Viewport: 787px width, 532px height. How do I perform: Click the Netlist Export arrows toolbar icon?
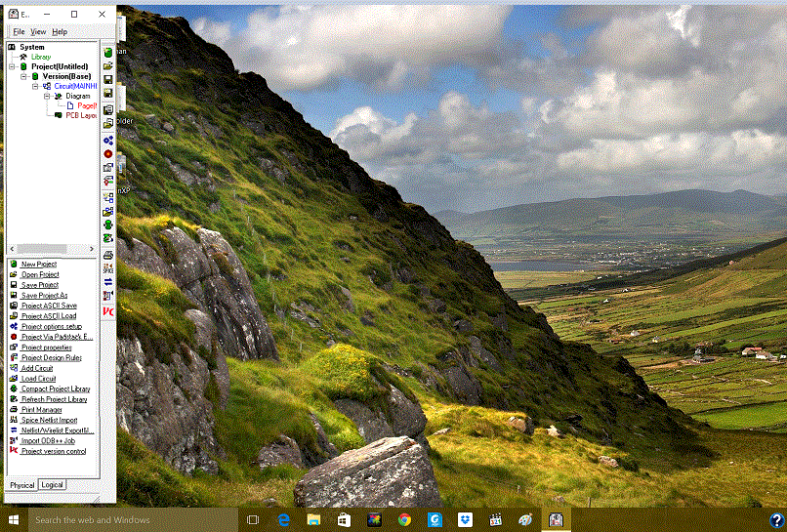point(108,282)
